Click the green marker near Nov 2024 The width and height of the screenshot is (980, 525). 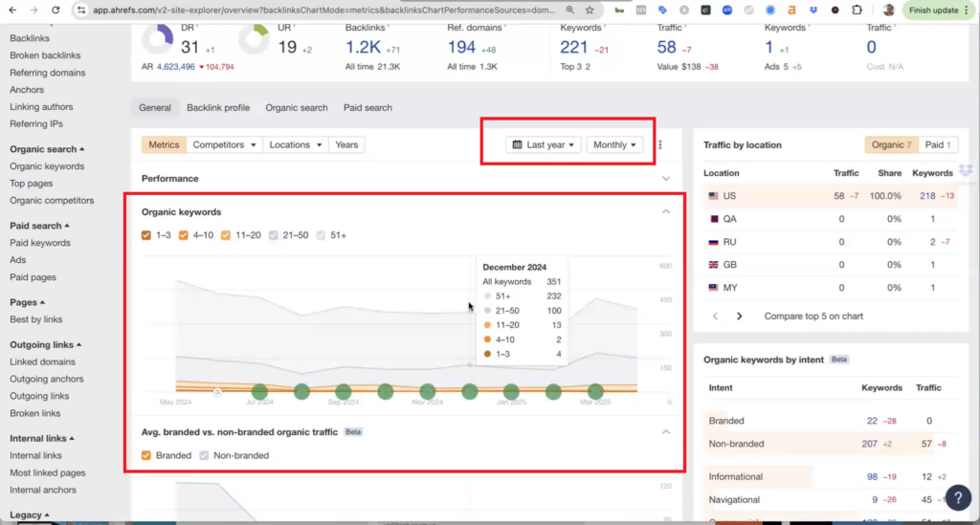pos(428,391)
